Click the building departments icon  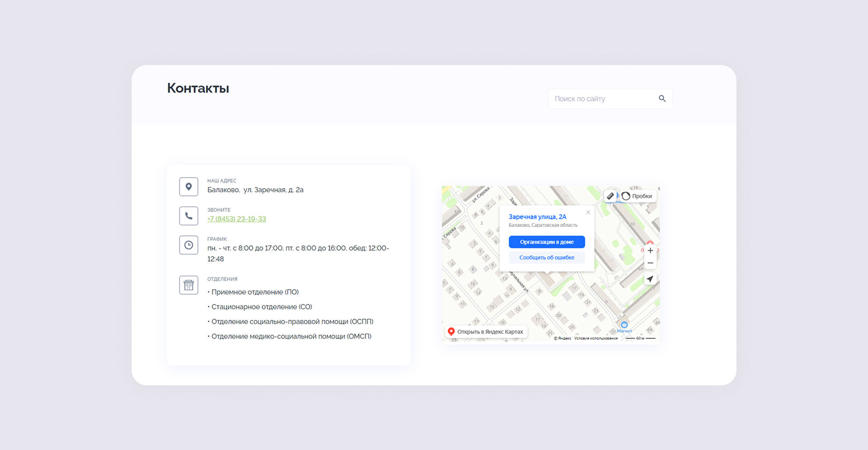(189, 285)
